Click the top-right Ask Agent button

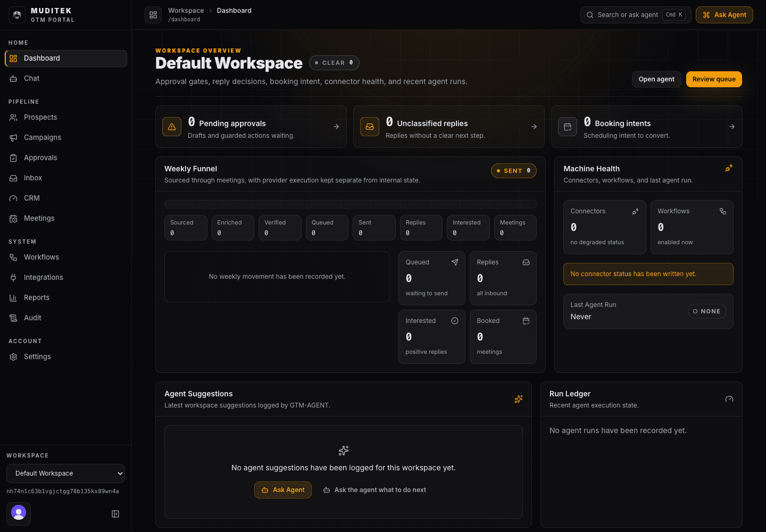click(724, 15)
